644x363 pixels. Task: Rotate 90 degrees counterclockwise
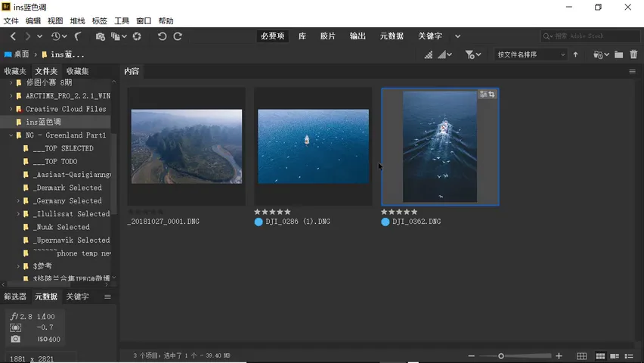162,36
